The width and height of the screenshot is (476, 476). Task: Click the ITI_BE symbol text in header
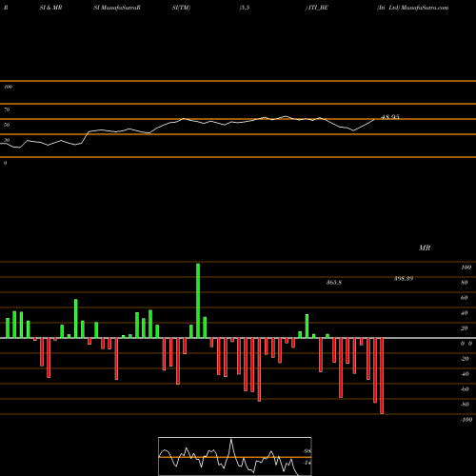(x=318, y=8)
